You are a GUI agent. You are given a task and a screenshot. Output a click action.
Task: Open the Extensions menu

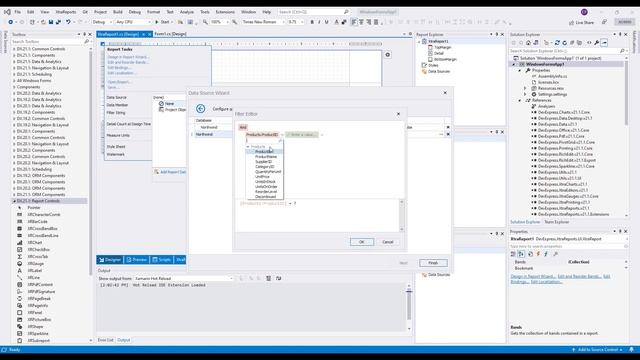[x=225, y=12]
